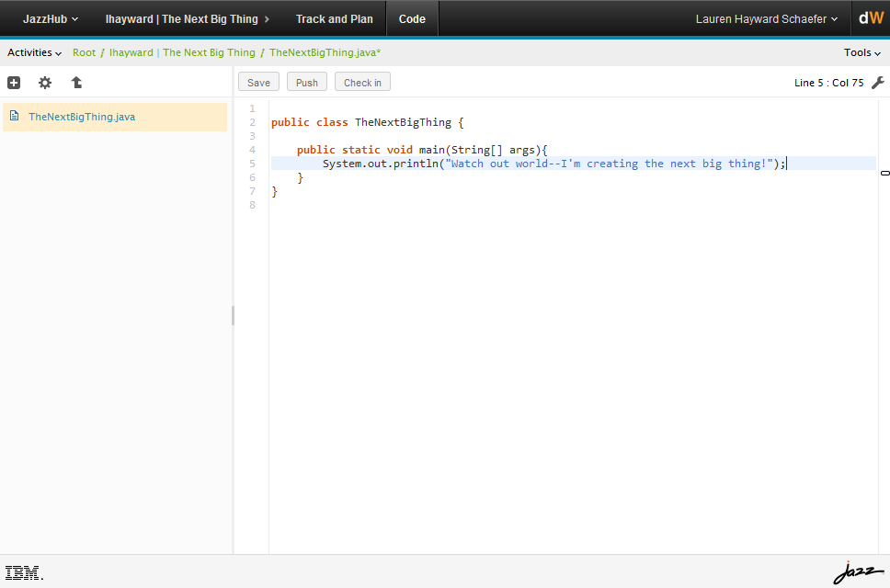Click the sidebar splitter handle
This screenshot has width=890, height=588.
tap(234, 315)
